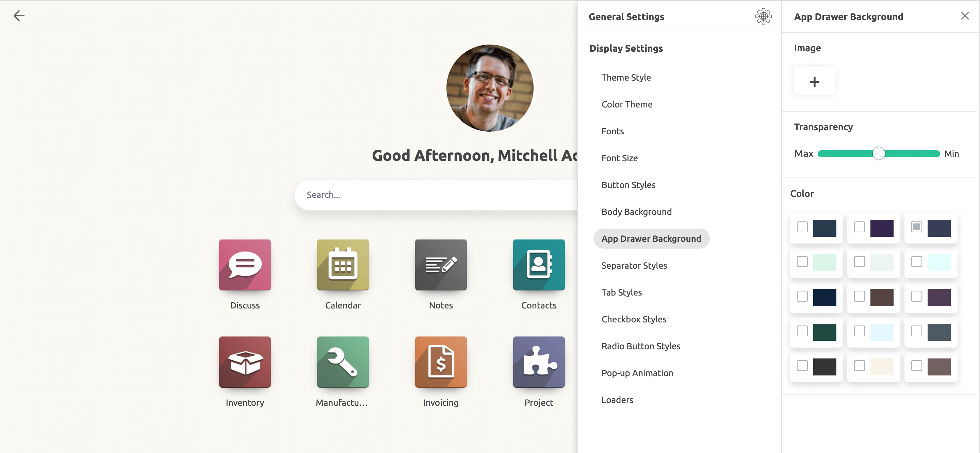Go back with the left arrow

(x=19, y=16)
